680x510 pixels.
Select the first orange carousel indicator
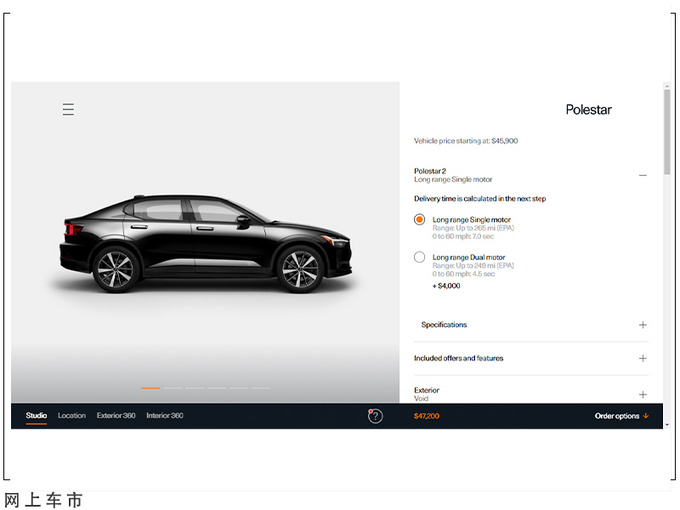point(151,388)
